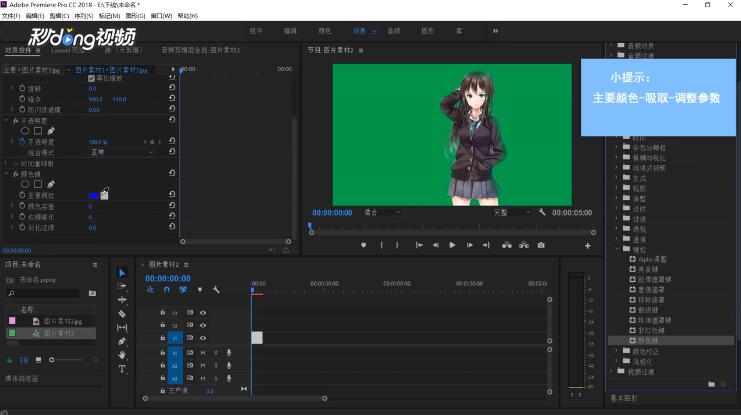
Task: Step back one frame
Action: 435,245
